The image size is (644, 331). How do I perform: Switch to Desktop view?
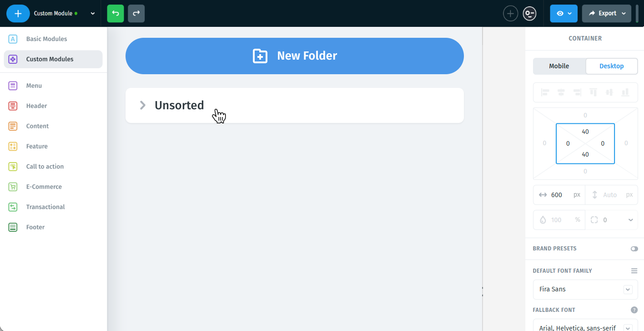coord(612,66)
